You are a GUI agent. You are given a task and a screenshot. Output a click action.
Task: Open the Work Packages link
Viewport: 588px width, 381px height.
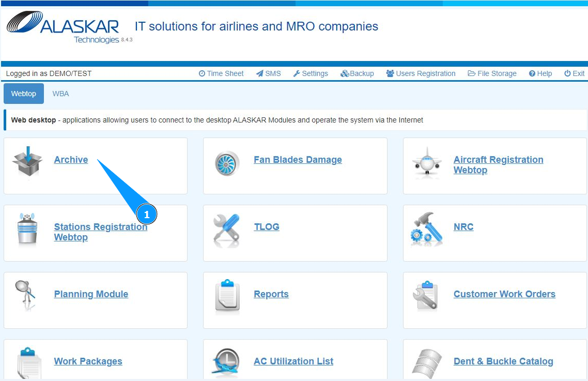[88, 361]
